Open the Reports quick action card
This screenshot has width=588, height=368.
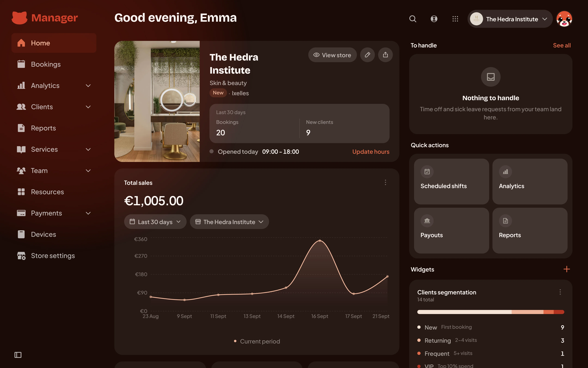coord(530,230)
